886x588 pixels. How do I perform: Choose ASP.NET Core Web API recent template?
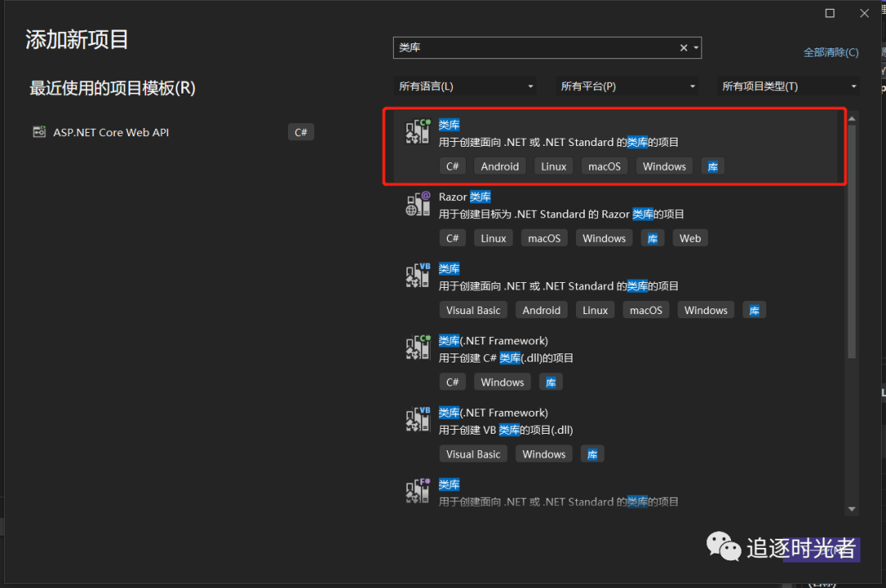point(173,132)
